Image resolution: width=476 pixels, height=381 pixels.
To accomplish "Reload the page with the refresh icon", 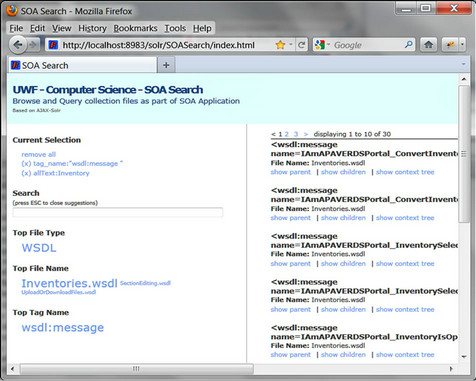I will [x=302, y=45].
